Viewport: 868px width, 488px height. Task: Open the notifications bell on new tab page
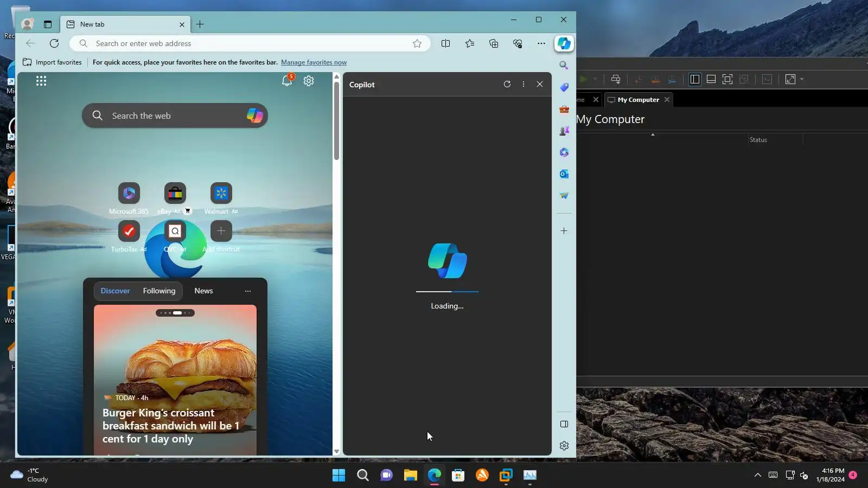point(287,81)
